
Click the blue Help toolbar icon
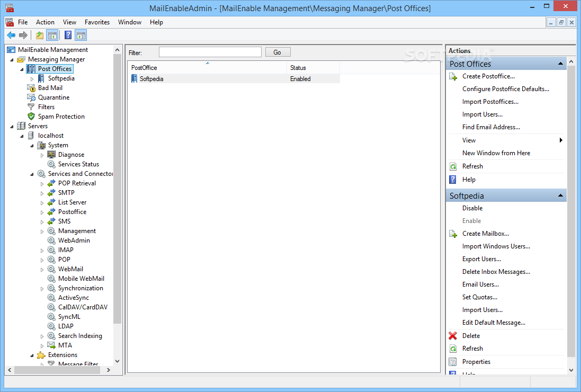pyautogui.click(x=68, y=35)
